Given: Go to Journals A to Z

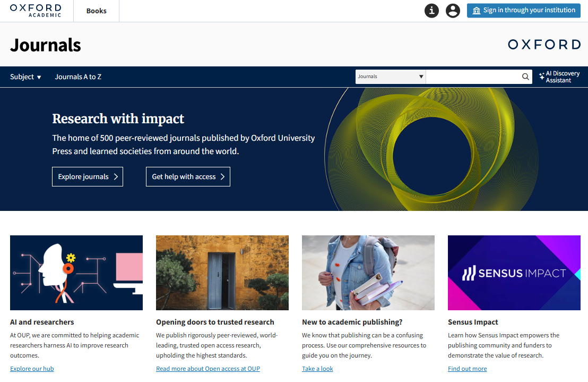Looking at the screenshot, I should tap(78, 77).
